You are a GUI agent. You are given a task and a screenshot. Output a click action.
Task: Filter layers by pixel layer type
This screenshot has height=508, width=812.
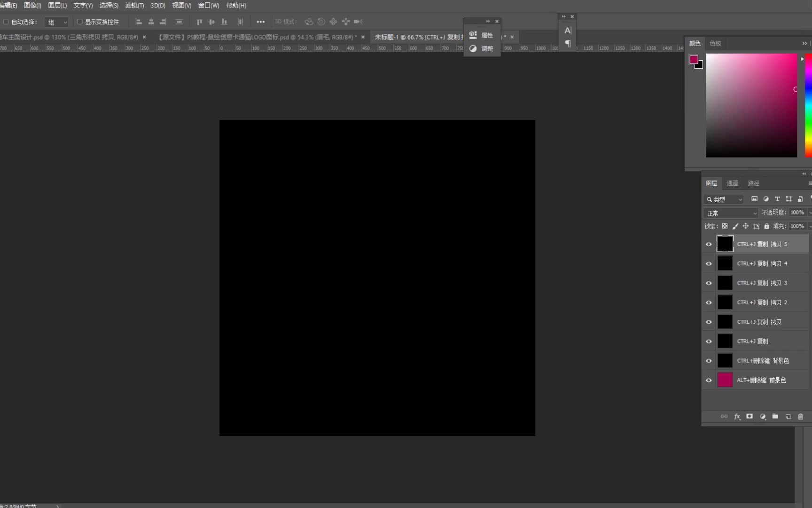coord(754,199)
